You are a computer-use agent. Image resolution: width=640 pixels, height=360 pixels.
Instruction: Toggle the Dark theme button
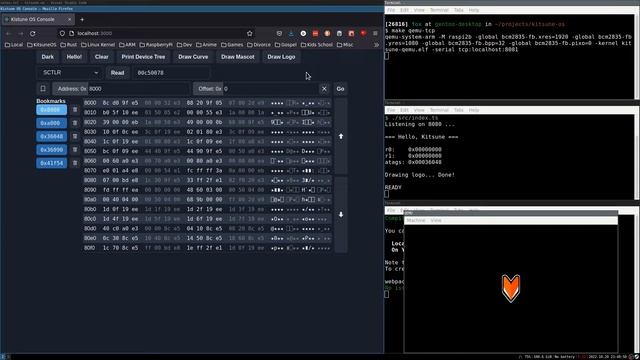tap(47, 57)
